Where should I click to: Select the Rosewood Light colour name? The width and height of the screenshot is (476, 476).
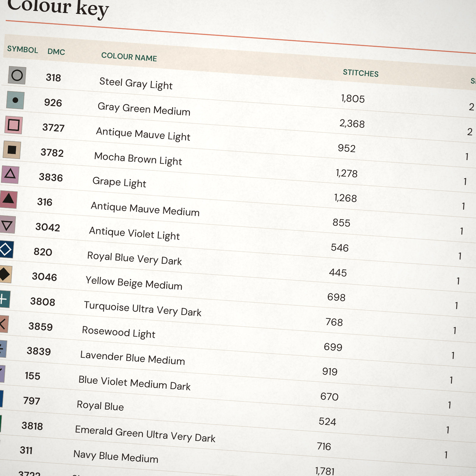(x=119, y=332)
